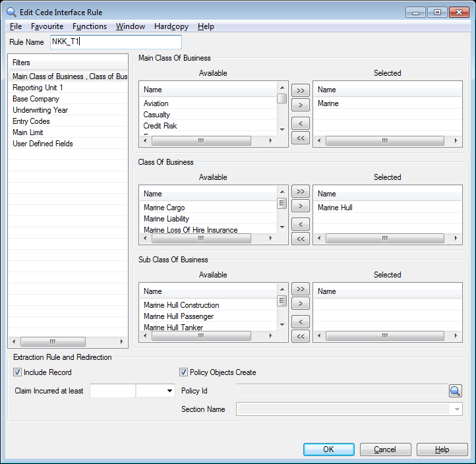Click the Policy Id search magnifier icon
Screen dimensions: 476x464
coord(456,391)
